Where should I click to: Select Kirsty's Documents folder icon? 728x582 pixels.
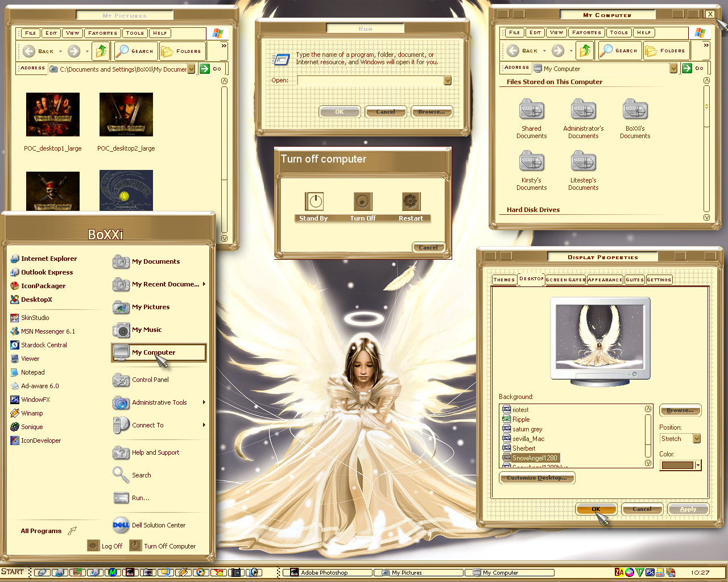[531, 161]
